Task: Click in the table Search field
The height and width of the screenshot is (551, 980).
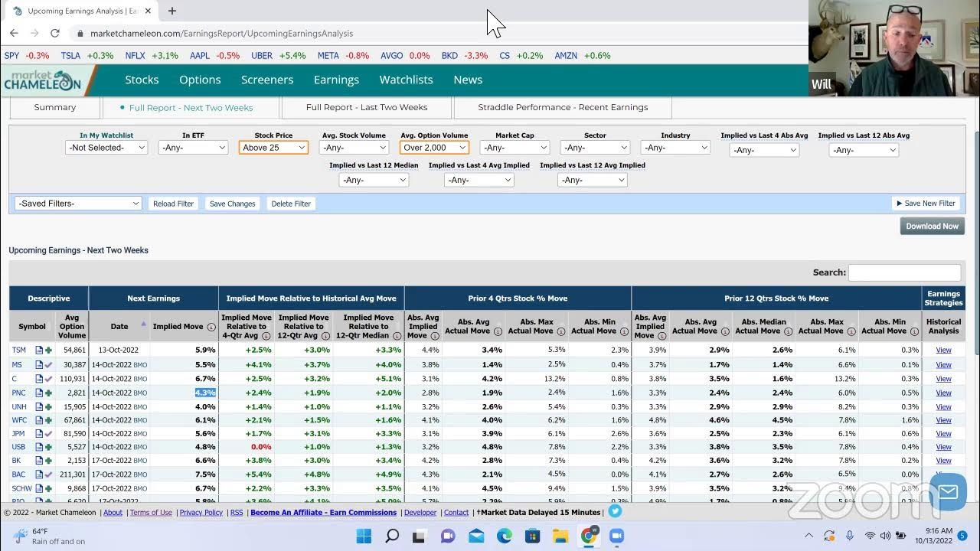Action: pyautogui.click(x=904, y=272)
